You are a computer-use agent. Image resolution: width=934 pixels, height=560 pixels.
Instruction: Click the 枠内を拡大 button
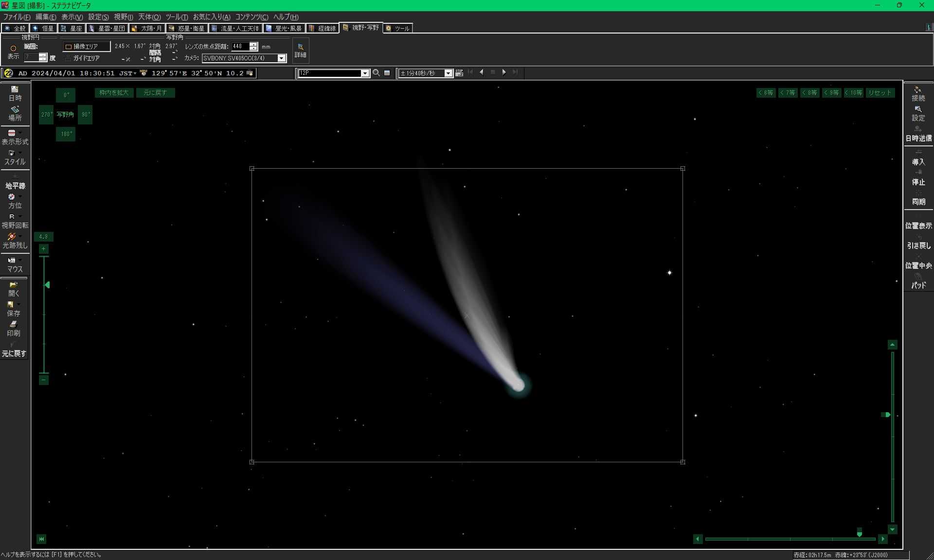[x=114, y=93]
